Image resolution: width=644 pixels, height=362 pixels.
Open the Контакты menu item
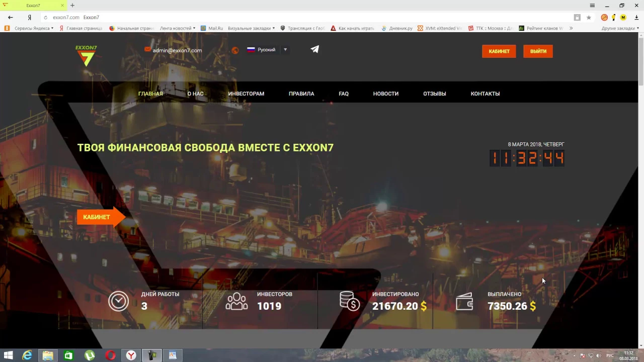coord(485,94)
